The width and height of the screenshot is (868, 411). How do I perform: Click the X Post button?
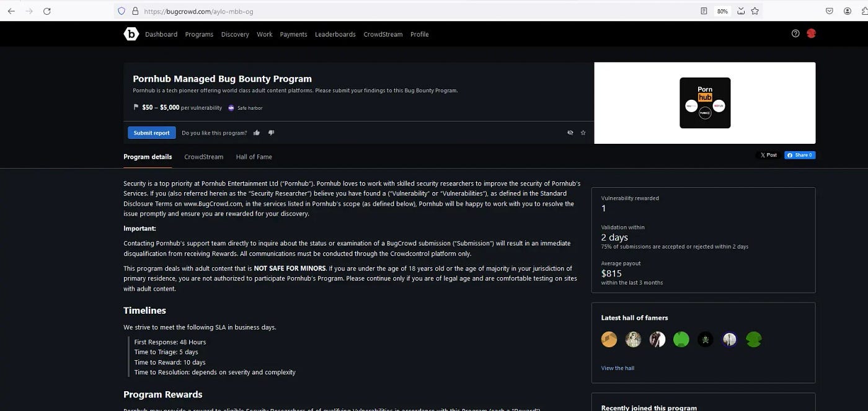pyautogui.click(x=769, y=155)
